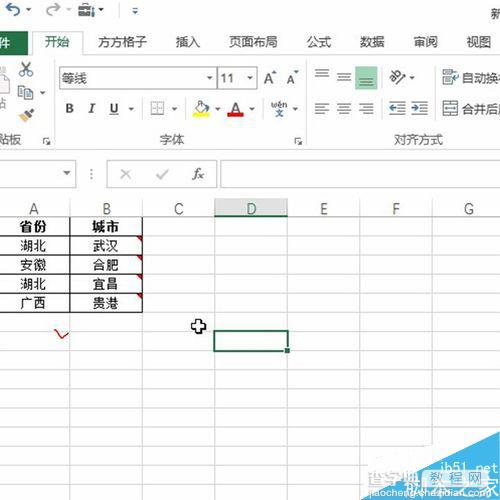Screen dimensions: 500x500
Task: Select column D header
Action: [251, 208]
